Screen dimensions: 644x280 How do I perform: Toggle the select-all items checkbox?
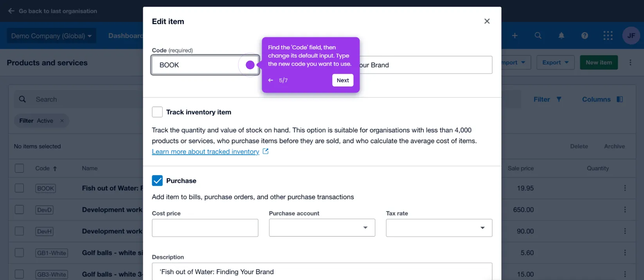coord(19,168)
